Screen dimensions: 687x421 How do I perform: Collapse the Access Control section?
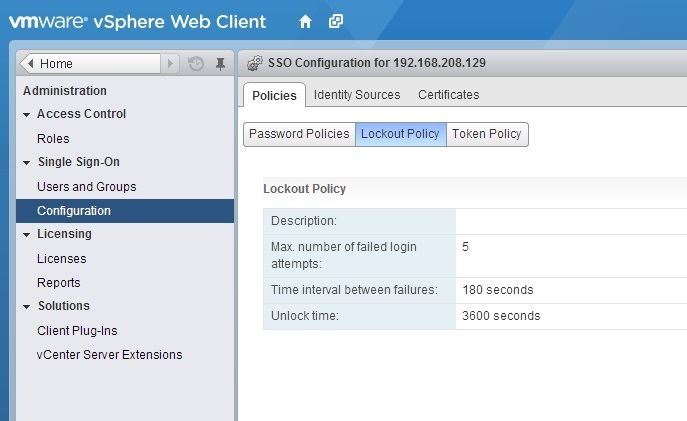[27, 115]
